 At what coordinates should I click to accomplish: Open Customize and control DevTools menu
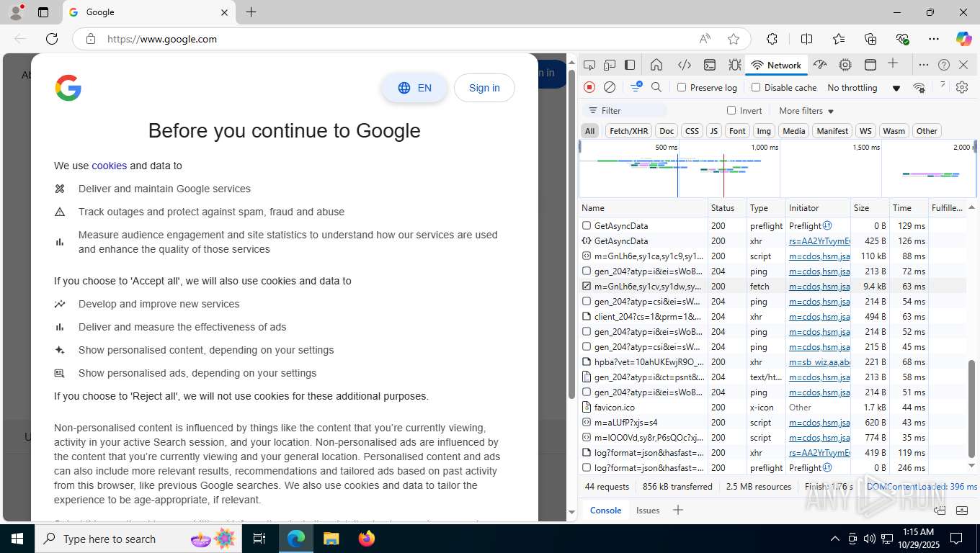click(923, 65)
